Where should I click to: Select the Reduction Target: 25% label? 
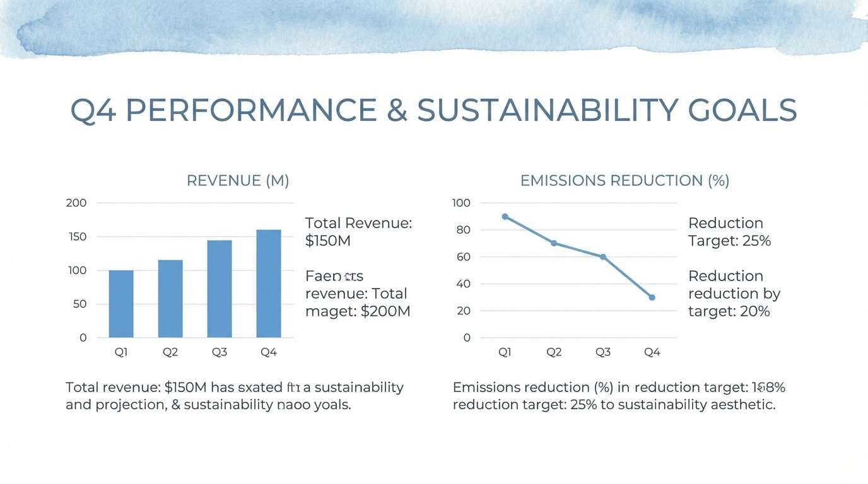[x=729, y=232]
